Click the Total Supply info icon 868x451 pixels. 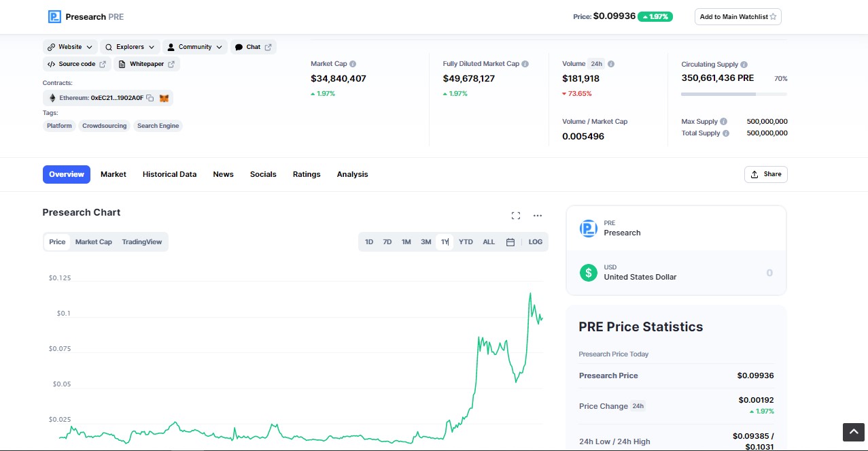tap(726, 133)
